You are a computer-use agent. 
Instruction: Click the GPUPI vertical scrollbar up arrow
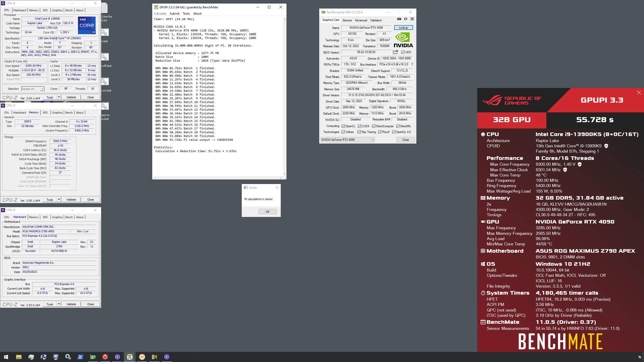click(x=285, y=19)
